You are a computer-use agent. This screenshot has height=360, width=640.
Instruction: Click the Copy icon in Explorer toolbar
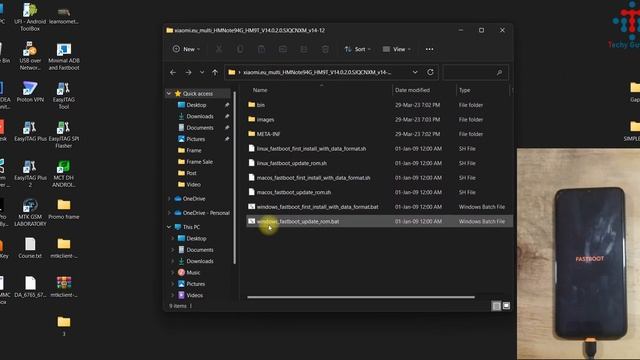[x=240, y=49]
